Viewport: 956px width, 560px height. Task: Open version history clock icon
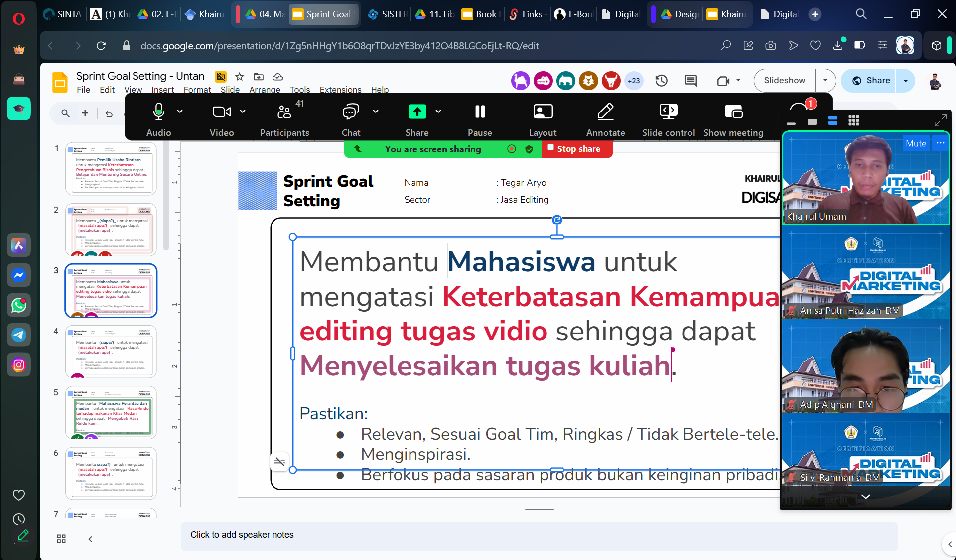(661, 81)
